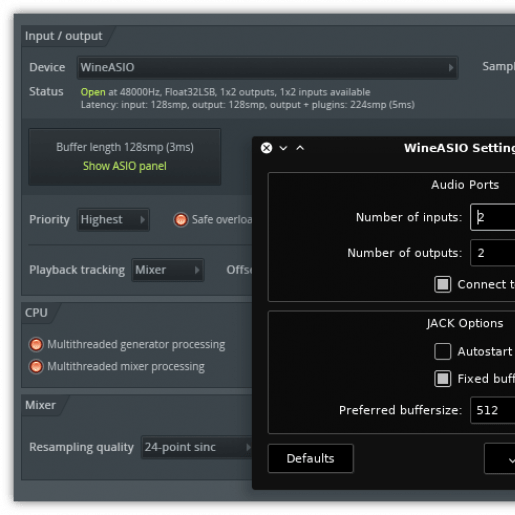
Task: Click the Preferred buffersize field
Action: point(493,410)
